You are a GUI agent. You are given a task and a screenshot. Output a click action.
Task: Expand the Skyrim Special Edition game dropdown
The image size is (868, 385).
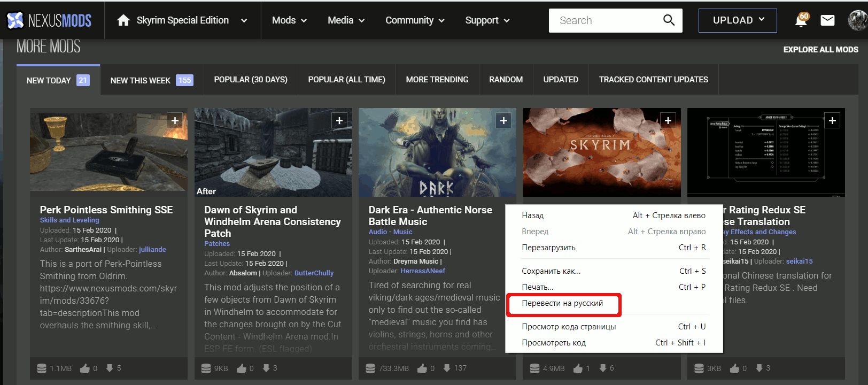tap(244, 21)
